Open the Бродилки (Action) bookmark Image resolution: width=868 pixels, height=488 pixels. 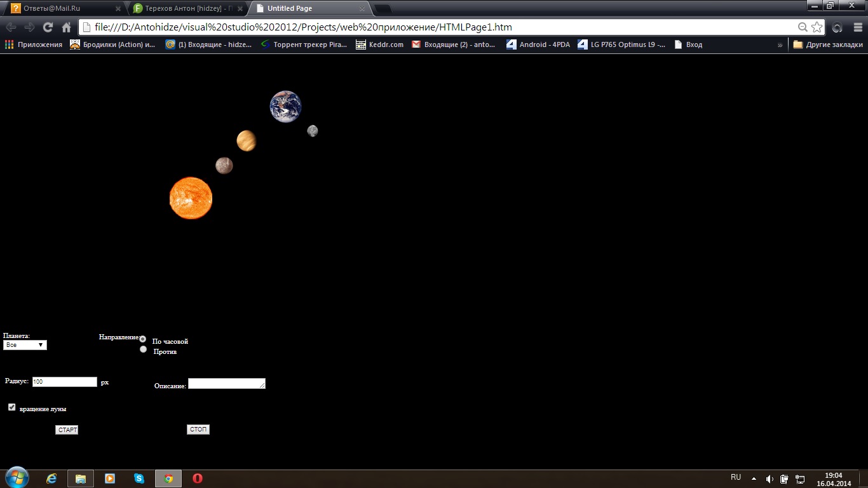coord(112,44)
